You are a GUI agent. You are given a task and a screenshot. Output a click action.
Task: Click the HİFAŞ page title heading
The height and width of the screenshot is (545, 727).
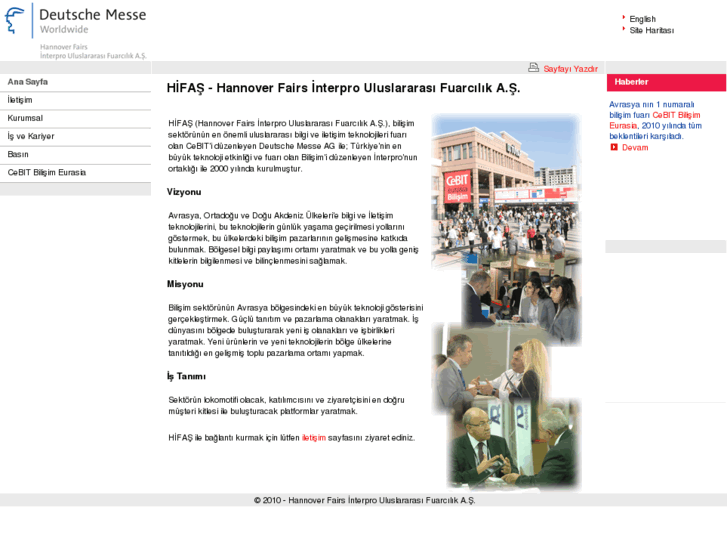343,88
